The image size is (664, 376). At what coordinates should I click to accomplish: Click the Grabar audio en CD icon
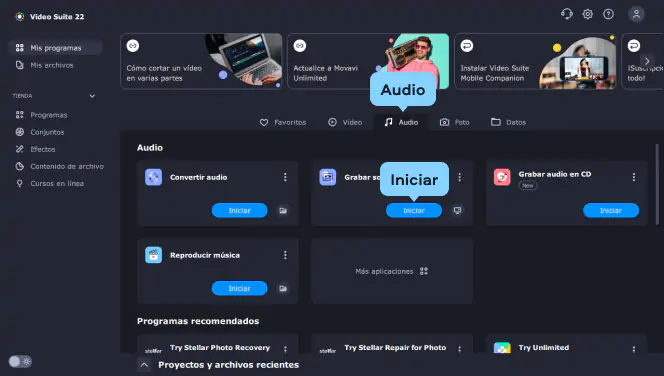(502, 177)
